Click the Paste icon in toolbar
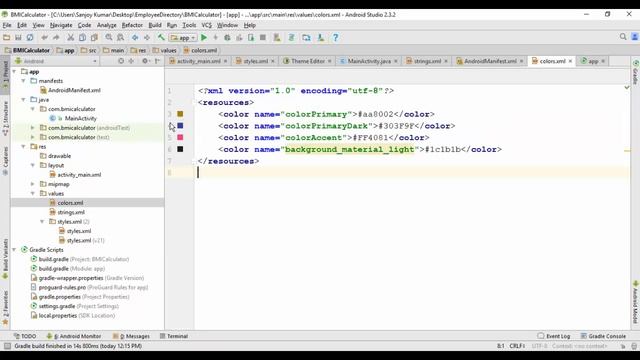 coord(94,38)
